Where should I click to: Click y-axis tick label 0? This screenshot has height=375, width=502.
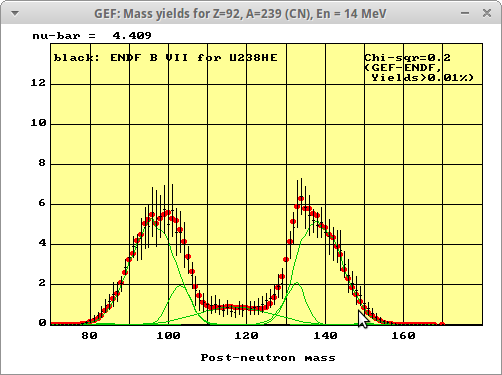(x=42, y=323)
